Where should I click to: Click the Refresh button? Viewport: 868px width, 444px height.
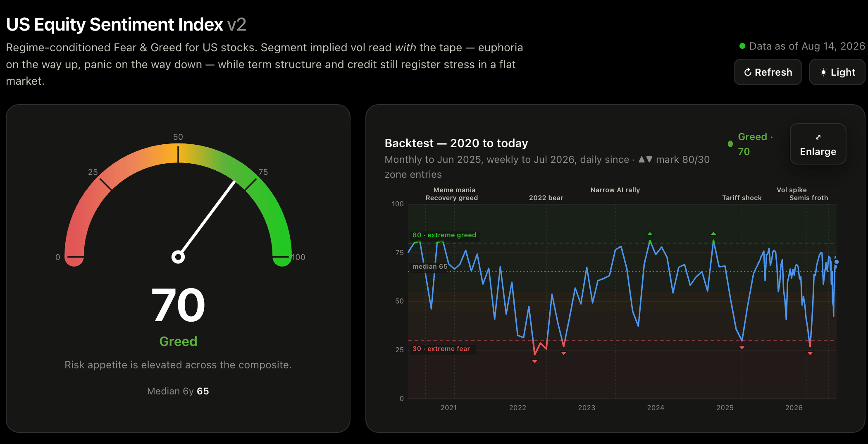[x=768, y=72]
